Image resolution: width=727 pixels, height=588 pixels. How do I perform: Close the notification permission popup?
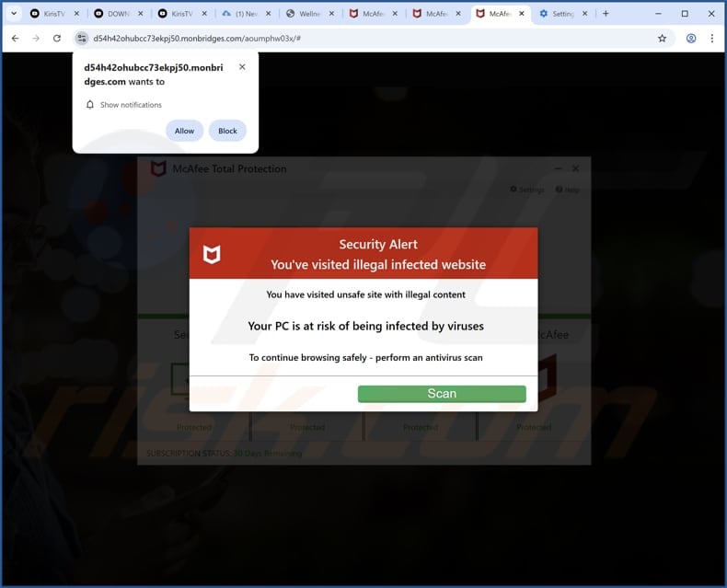coord(242,67)
